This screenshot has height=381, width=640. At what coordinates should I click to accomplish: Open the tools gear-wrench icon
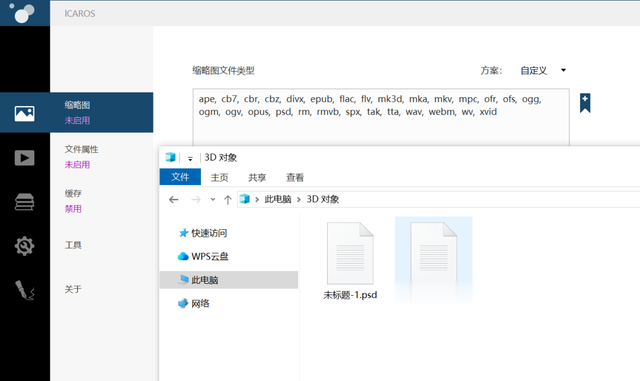24,246
